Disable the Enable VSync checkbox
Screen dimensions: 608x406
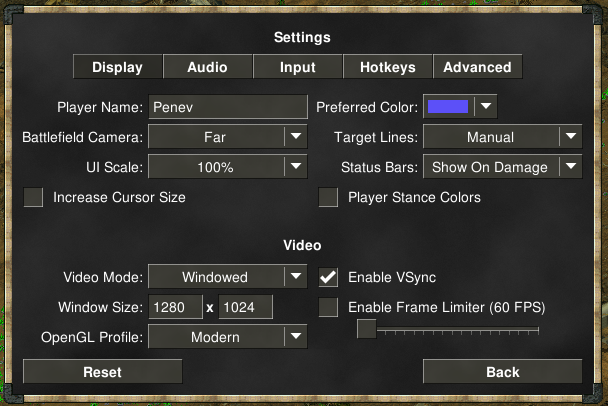click(328, 277)
